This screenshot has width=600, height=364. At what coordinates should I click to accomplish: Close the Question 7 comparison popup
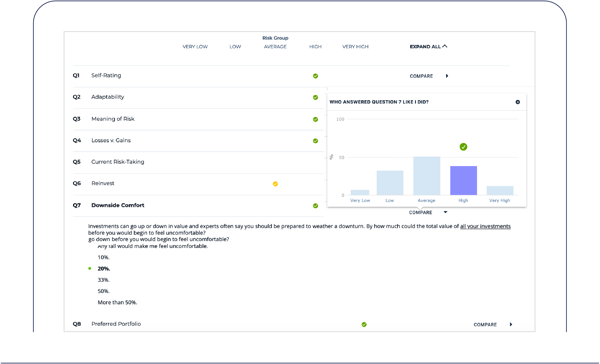tap(518, 102)
